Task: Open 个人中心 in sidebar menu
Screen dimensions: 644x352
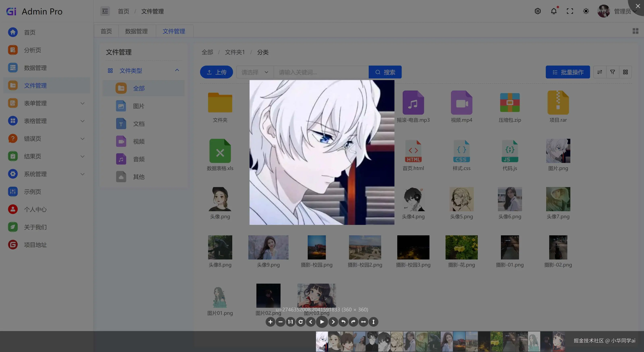Action: (35, 209)
